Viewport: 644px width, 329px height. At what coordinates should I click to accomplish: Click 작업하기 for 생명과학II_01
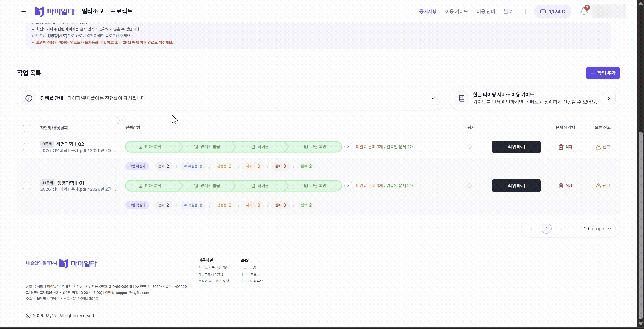[x=516, y=186]
